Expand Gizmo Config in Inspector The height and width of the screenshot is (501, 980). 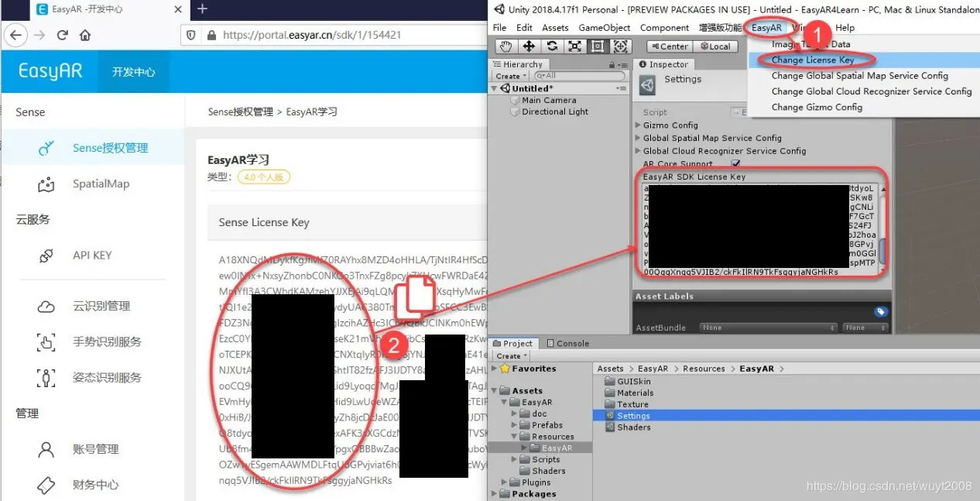click(x=638, y=125)
